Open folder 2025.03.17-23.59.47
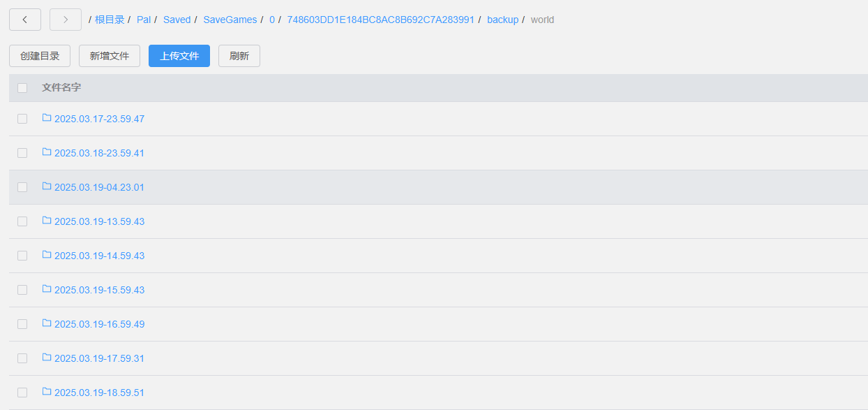Image resolution: width=868 pixels, height=410 pixels. pos(99,119)
